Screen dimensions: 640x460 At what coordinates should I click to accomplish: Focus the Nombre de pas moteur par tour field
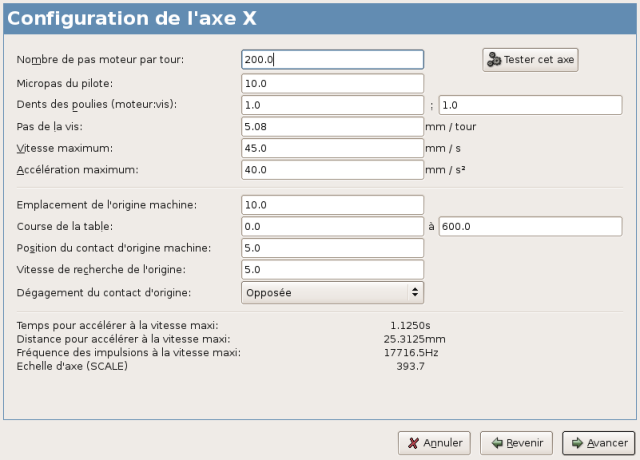pos(332,60)
